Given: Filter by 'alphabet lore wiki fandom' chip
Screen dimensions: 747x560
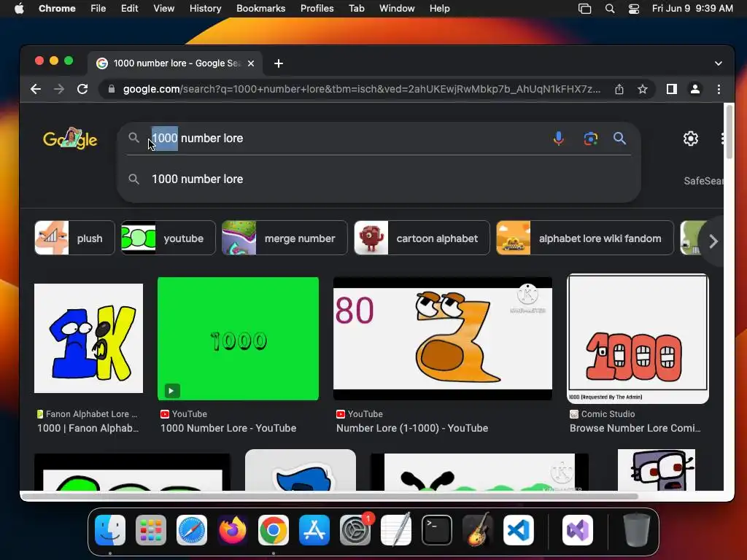Looking at the screenshot, I should [585, 238].
